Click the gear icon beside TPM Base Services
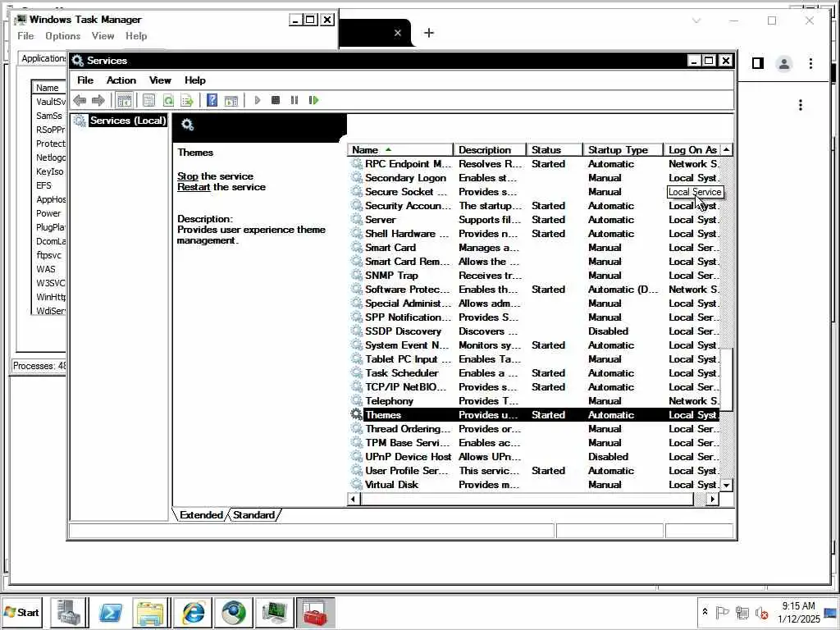The width and height of the screenshot is (840, 630). pyautogui.click(x=356, y=442)
